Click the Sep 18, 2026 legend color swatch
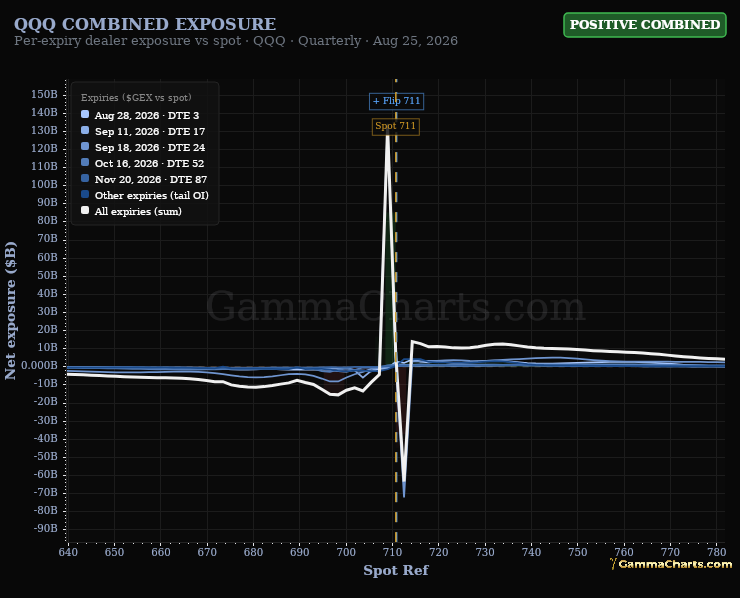740x598 pixels. pos(85,146)
